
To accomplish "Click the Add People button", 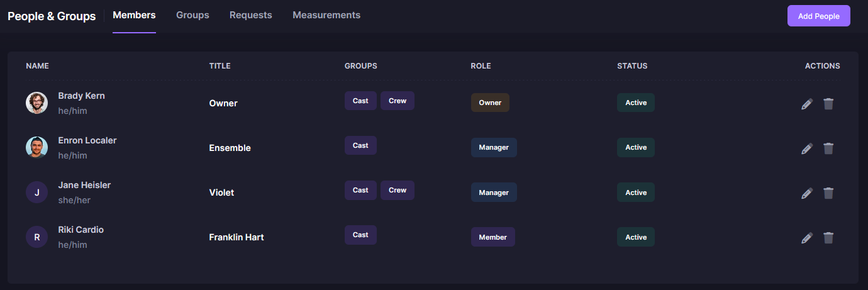I will tap(818, 16).
